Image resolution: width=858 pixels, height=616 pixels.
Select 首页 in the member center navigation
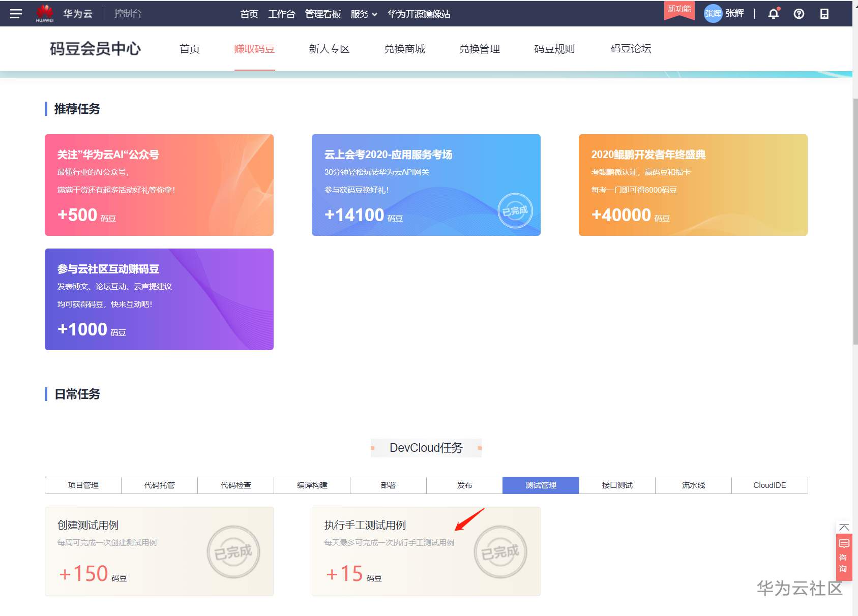pos(190,49)
